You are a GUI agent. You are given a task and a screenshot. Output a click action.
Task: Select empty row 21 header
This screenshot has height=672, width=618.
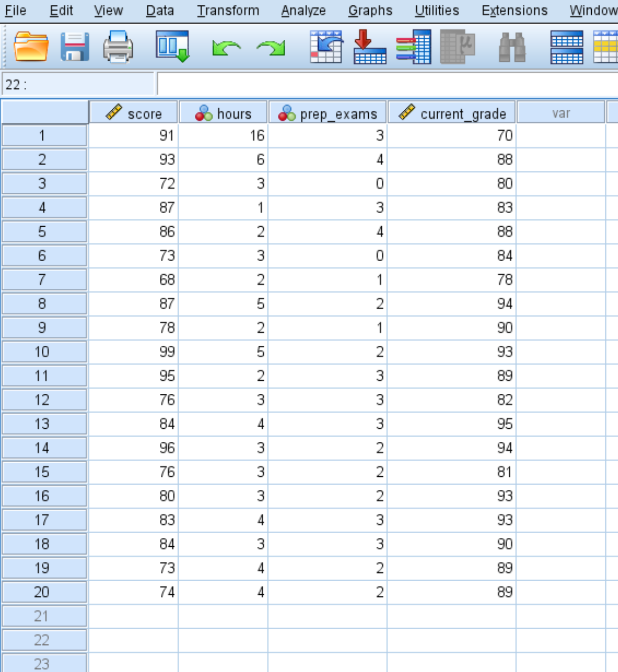click(45, 616)
